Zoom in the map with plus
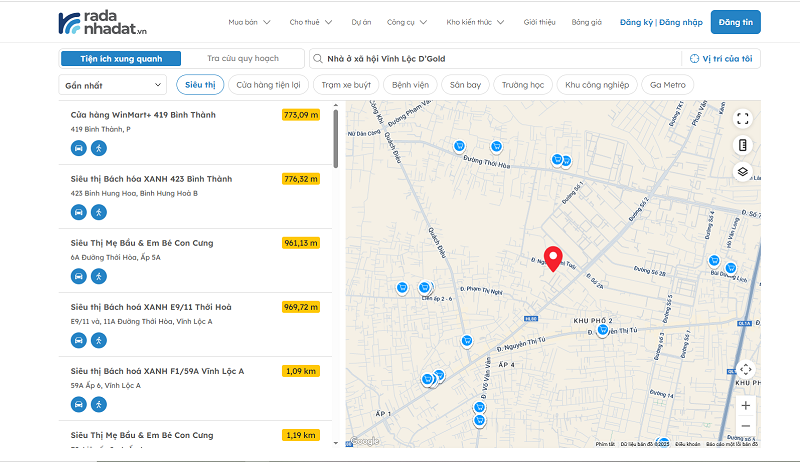The width and height of the screenshot is (800, 462). (x=745, y=405)
